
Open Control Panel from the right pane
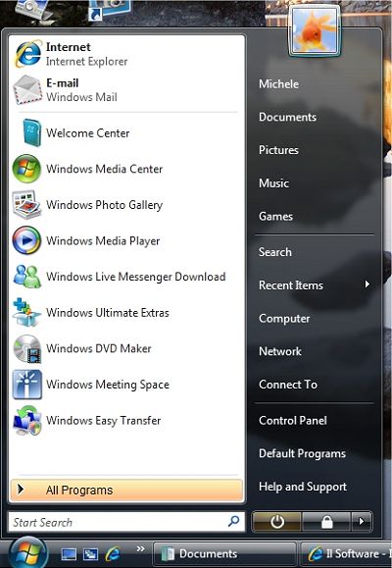293,421
